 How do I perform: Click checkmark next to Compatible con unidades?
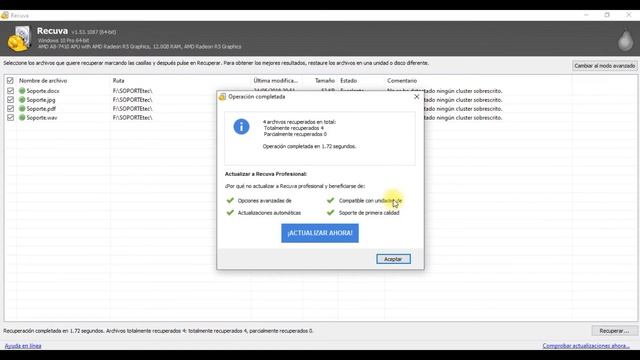coord(330,200)
